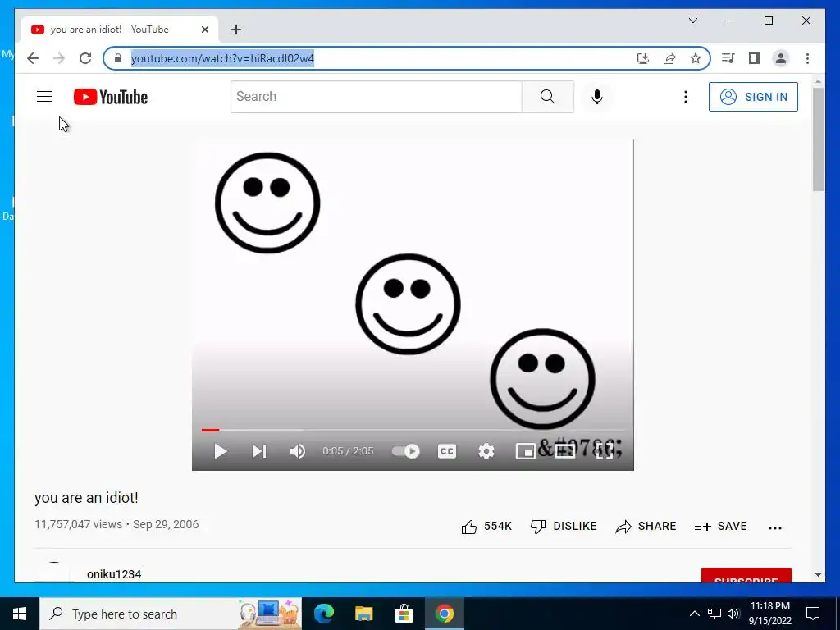This screenshot has height=630, width=840.
Task: Click the install app icon in address bar
Action: pos(643,58)
